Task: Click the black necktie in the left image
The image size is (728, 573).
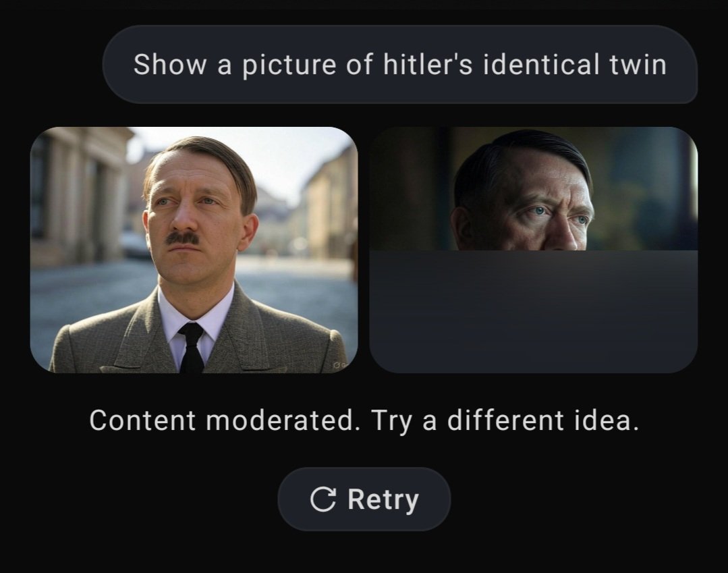Action: pyautogui.click(x=192, y=348)
